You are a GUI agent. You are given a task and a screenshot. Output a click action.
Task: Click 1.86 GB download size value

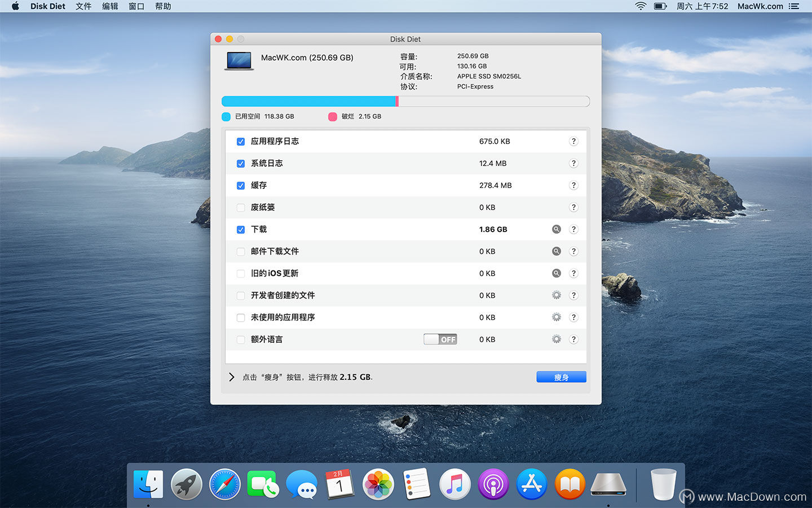[493, 229]
